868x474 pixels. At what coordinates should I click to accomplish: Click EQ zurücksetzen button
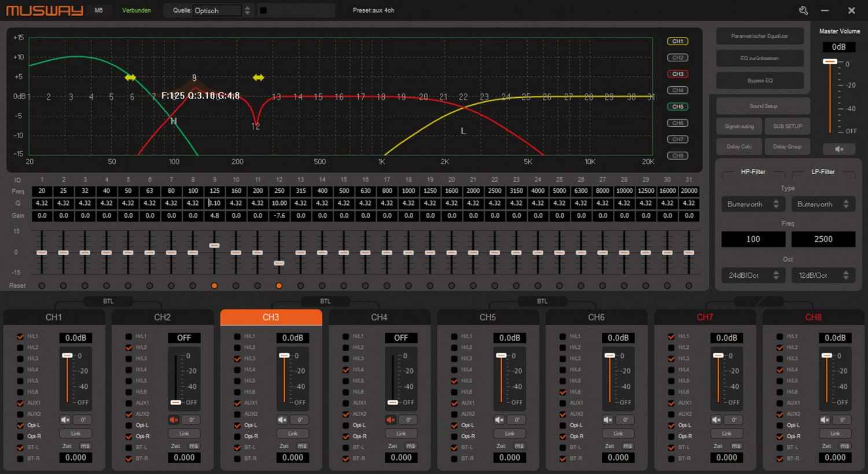pyautogui.click(x=760, y=58)
